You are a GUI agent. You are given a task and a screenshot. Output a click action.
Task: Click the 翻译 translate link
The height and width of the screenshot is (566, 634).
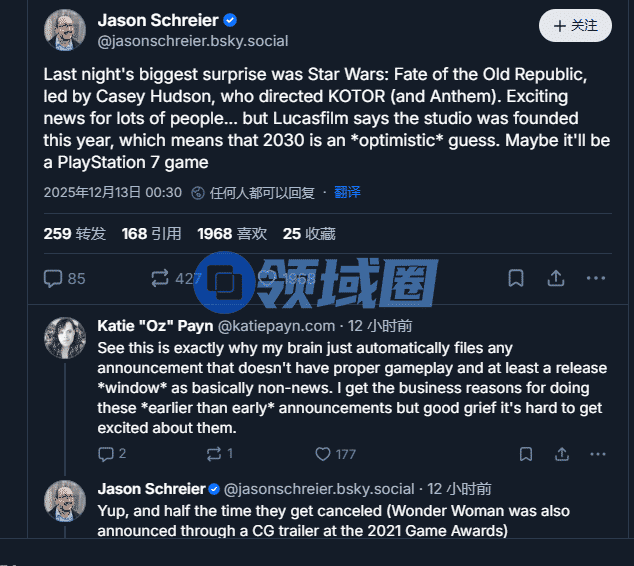(347, 192)
